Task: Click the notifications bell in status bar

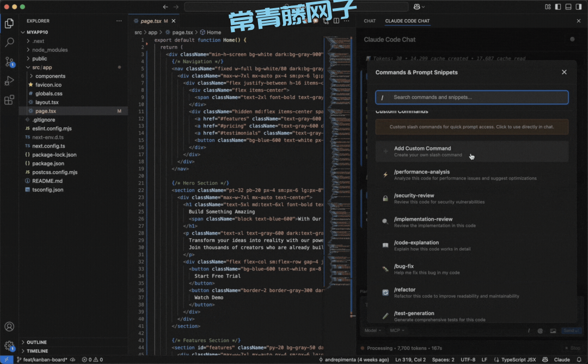Action: pyautogui.click(x=579, y=360)
